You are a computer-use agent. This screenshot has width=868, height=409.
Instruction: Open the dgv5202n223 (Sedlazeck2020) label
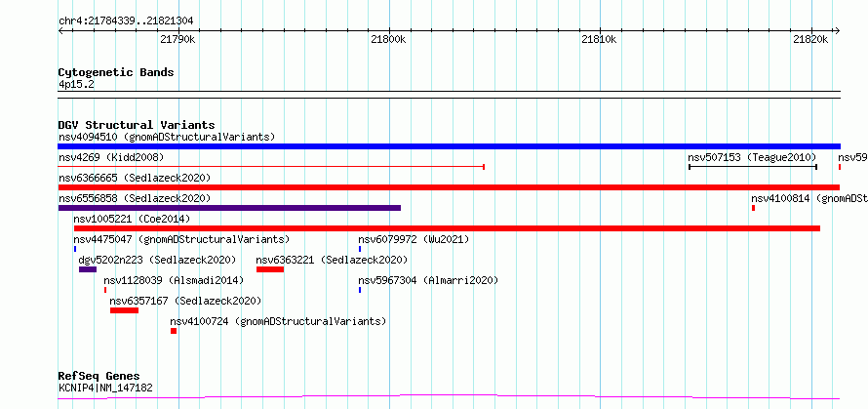[x=157, y=260]
